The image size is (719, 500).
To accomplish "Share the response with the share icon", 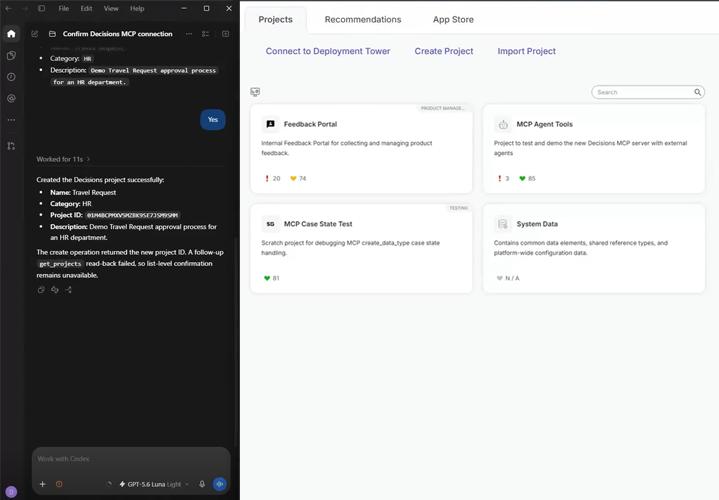I will (68, 290).
